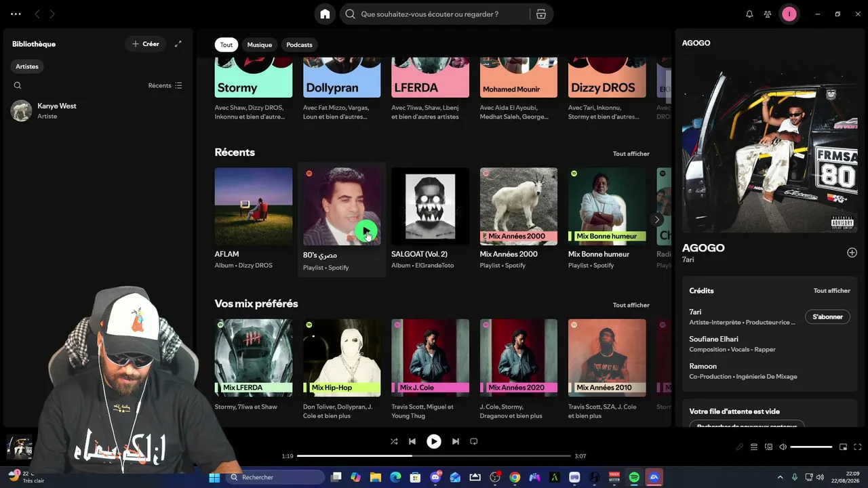Select the Podcasts filter tab
The height and width of the screenshot is (488, 868).
coord(299,45)
